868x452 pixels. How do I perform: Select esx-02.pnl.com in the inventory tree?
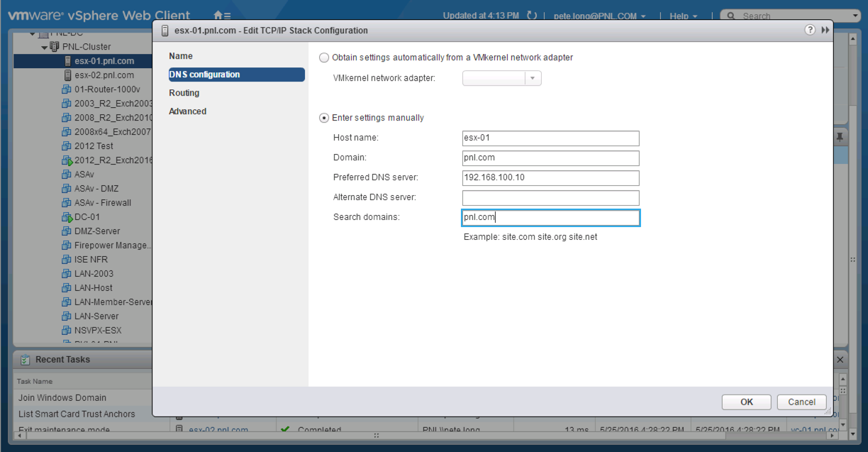coord(104,75)
